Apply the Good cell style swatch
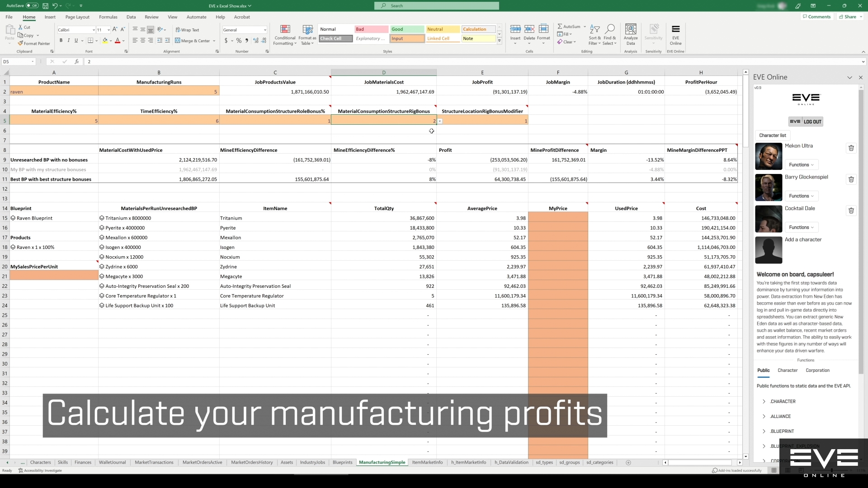868x488 pixels. click(x=407, y=29)
